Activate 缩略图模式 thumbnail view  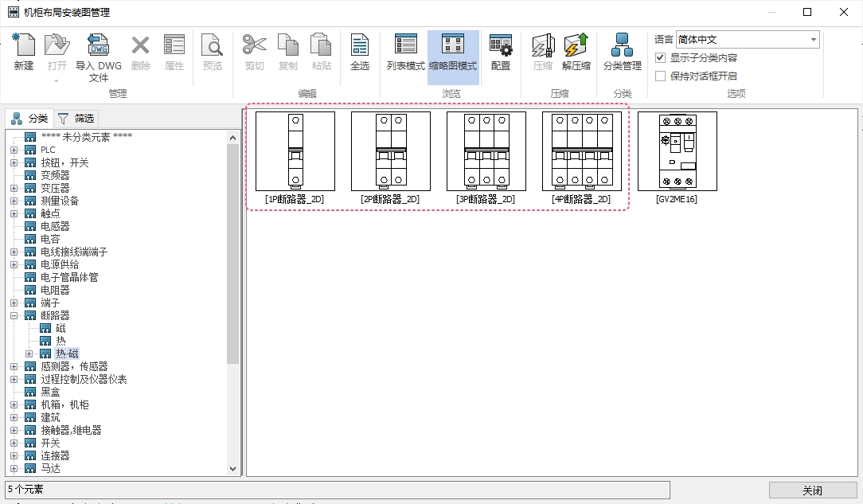[453, 48]
